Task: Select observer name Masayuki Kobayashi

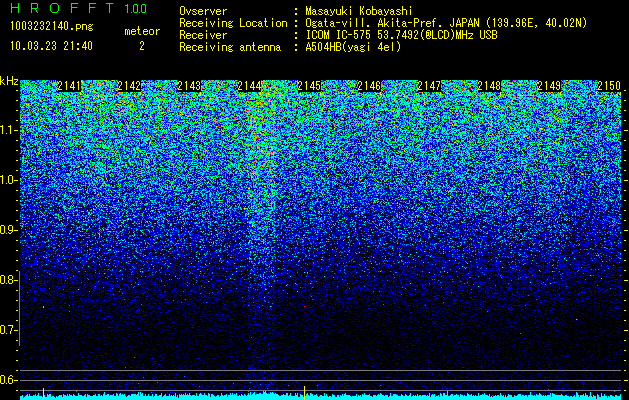Action: [x=359, y=11]
